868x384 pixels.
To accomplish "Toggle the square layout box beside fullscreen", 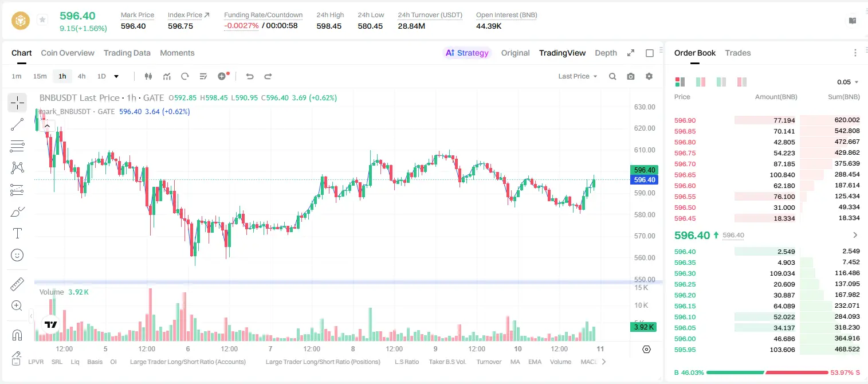I will (x=650, y=53).
